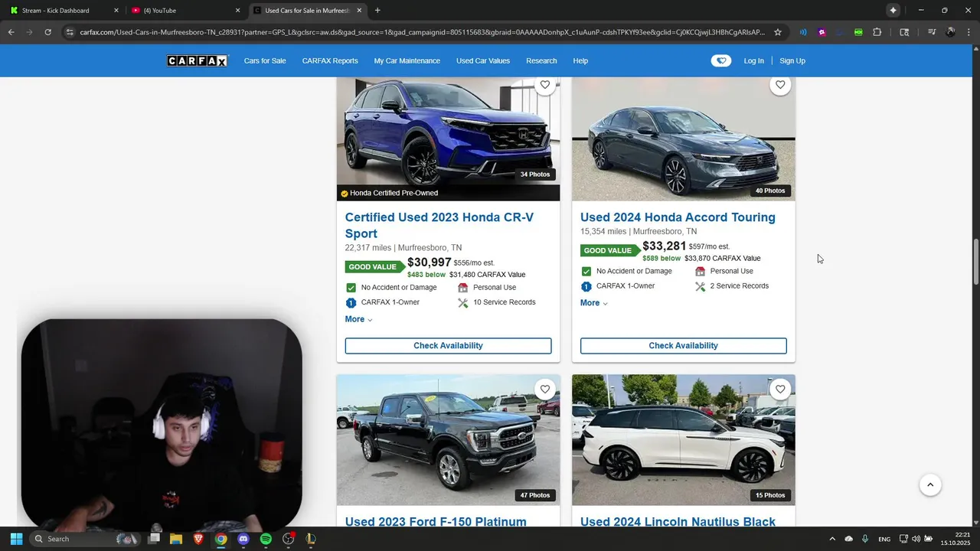
Task: Open the Cars for Sale menu
Action: click(265, 61)
